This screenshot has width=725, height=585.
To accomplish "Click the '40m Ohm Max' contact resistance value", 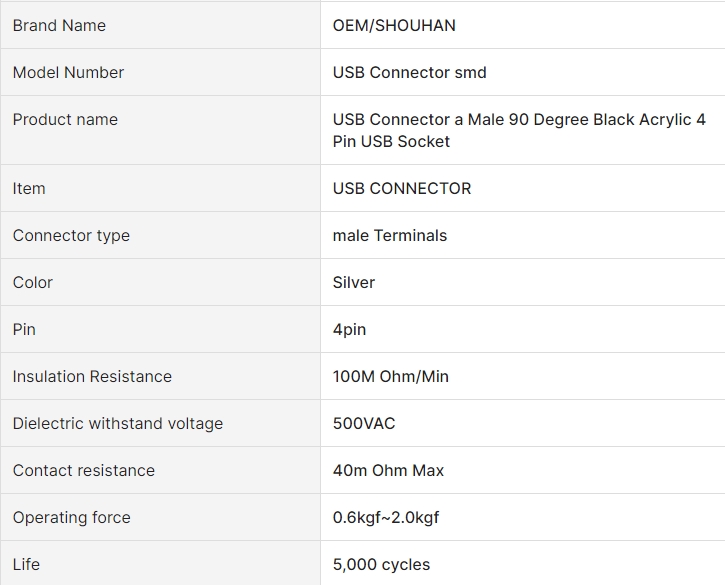I will [388, 471].
